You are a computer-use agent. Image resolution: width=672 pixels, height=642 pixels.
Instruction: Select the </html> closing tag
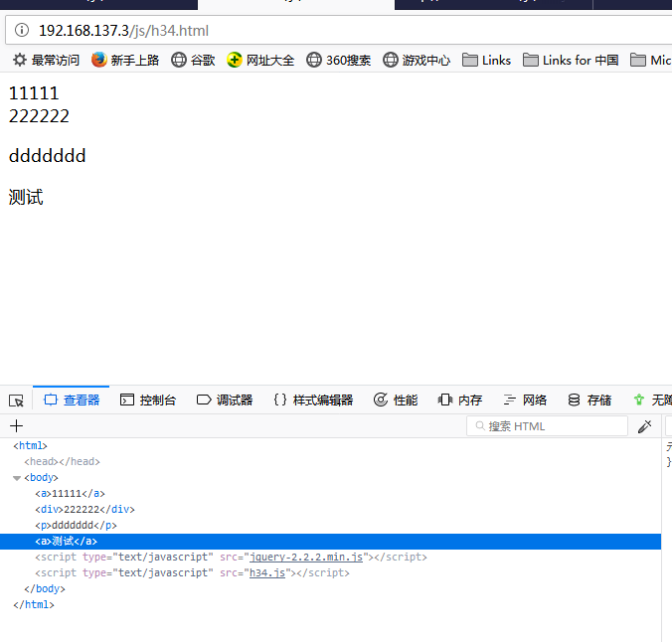[x=34, y=604]
